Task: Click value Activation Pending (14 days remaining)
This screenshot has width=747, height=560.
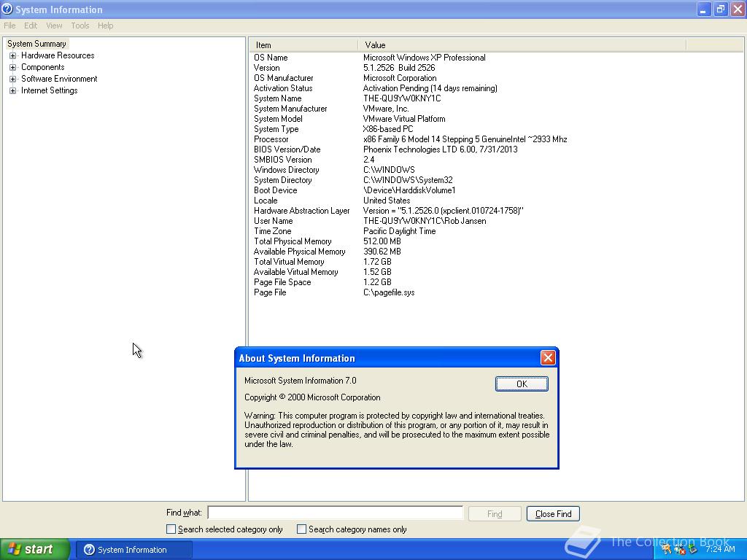Action: (430, 88)
